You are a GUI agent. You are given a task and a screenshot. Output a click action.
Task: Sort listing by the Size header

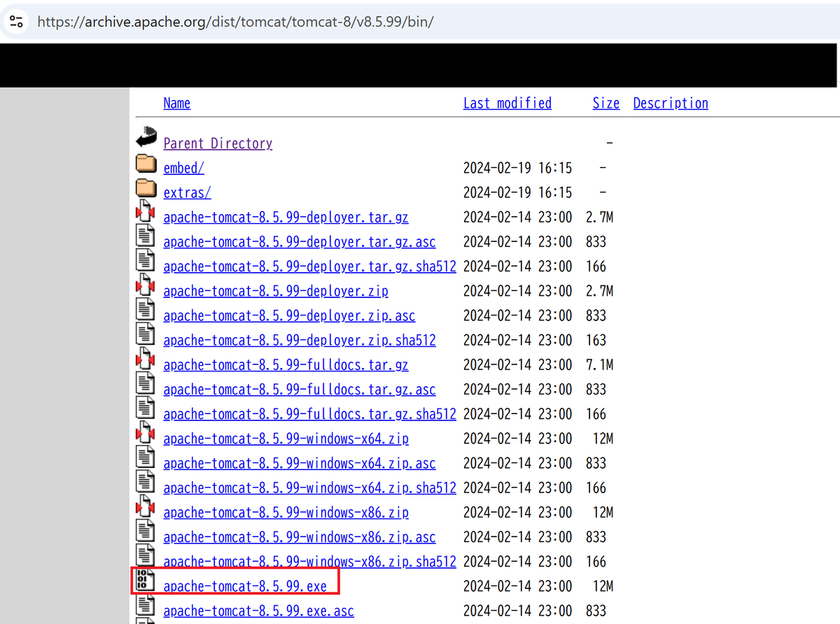coord(606,104)
